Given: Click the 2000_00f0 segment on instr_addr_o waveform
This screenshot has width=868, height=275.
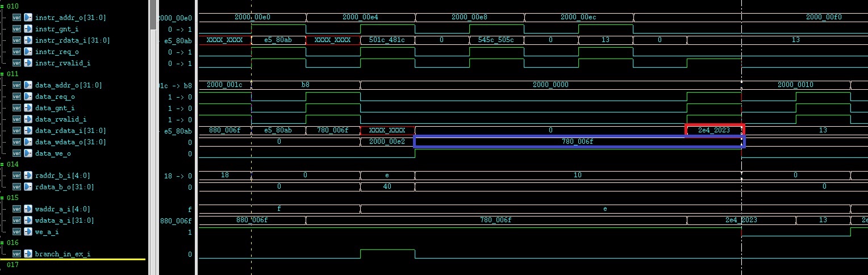Looking at the screenshot, I should [x=750, y=18].
